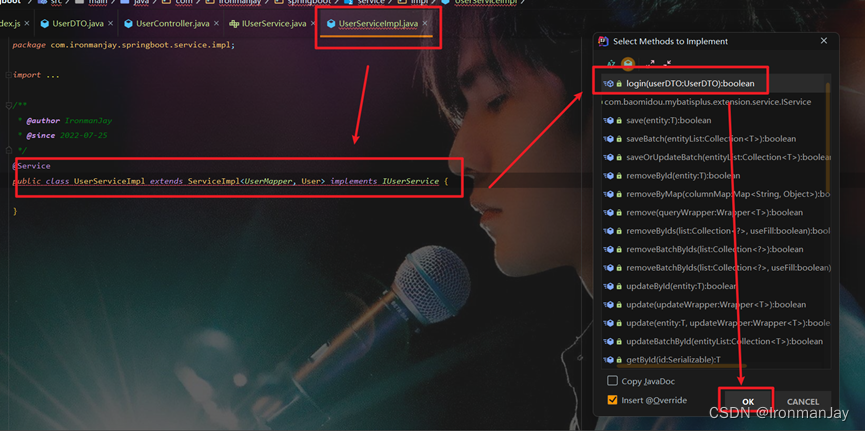Image resolution: width=865 pixels, height=431 pixels.
Task: Click OK to implement selected methods
Action: click(747, 401)
